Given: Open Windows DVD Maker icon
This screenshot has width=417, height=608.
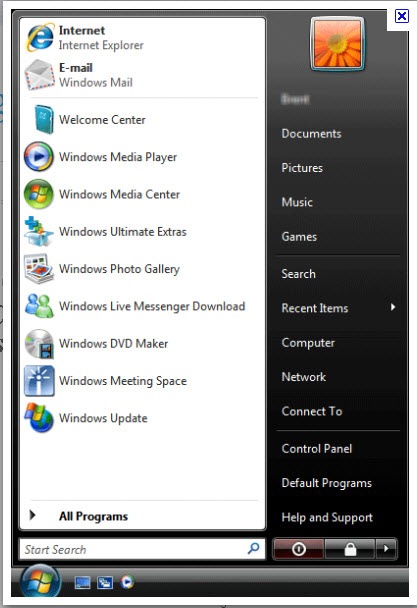Looking at the screenshot, I should (x=39, y=344).
